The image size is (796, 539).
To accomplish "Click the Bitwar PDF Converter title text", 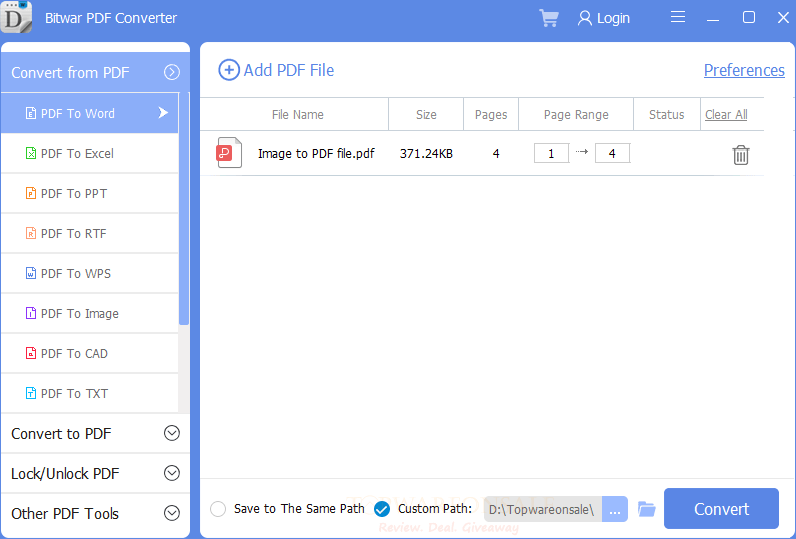I will 111,18.
